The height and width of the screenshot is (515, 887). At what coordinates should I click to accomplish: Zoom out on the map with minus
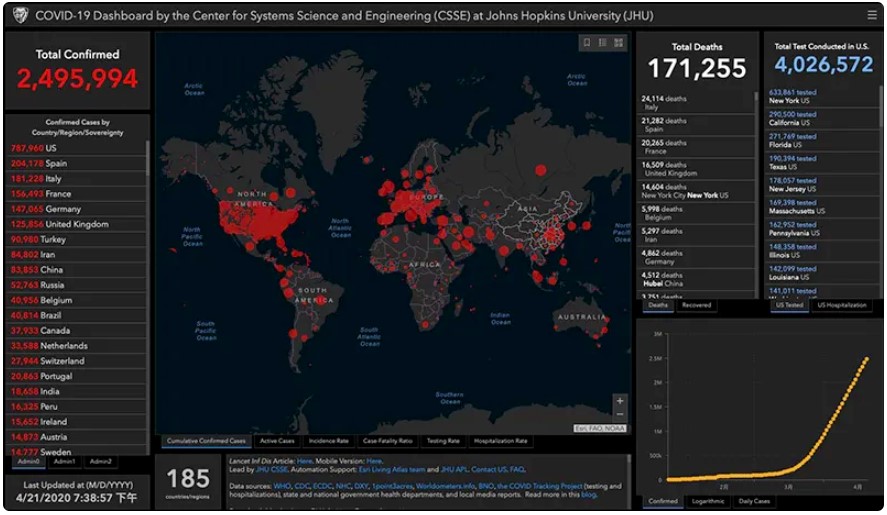pyautogui.click(x=619, y=414)
